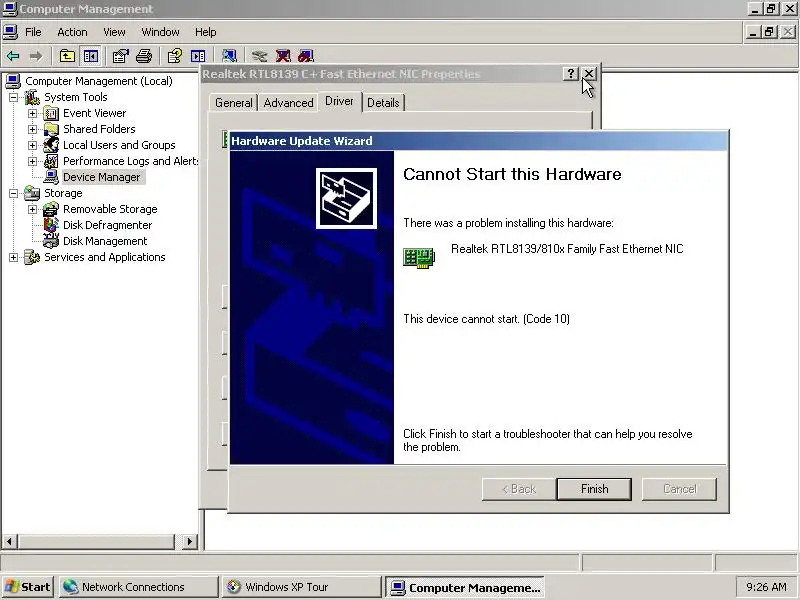
Task: Click the Disable device toolbar icon
Action: click(306, 56)
